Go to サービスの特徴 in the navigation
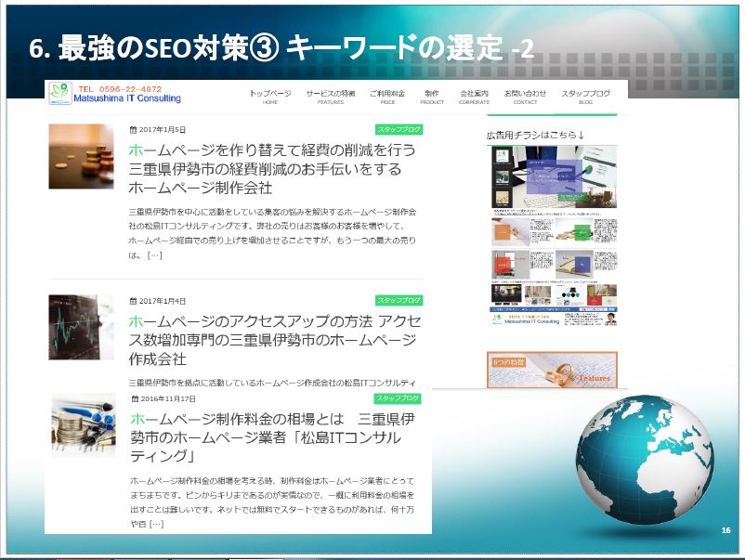 click(331, 97)
